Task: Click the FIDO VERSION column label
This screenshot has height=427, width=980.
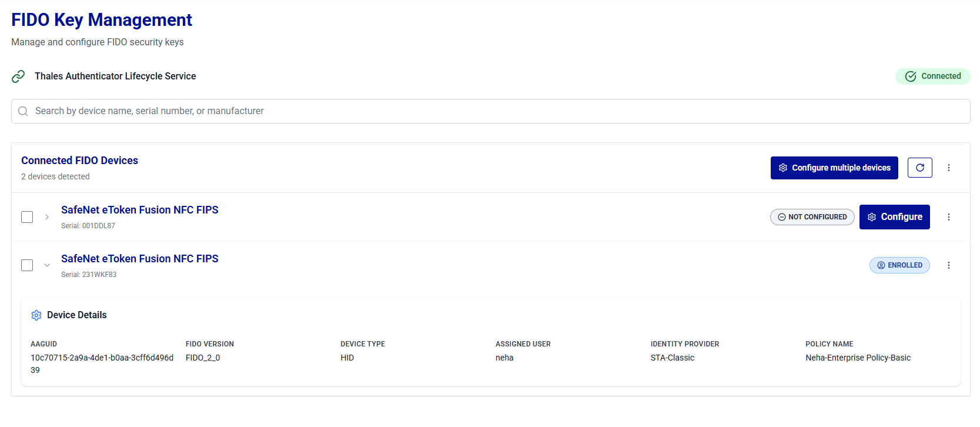Action: click(x=210, y=344)
